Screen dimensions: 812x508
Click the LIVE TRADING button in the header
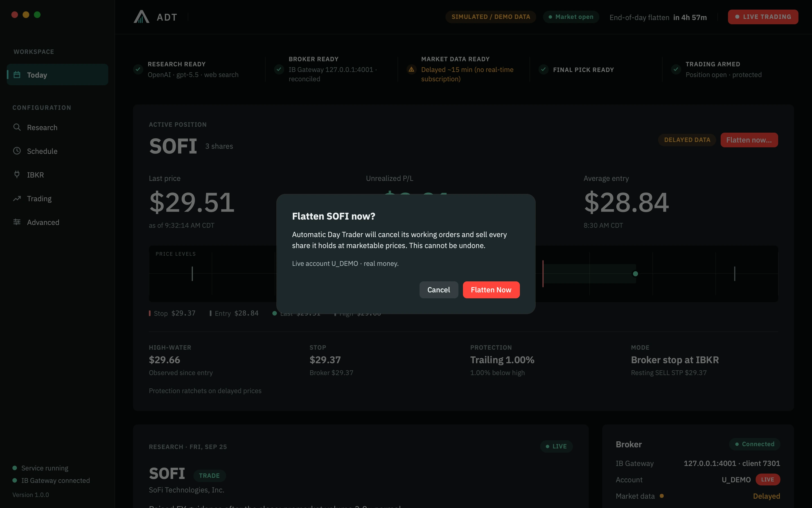[x=763, y=17]
